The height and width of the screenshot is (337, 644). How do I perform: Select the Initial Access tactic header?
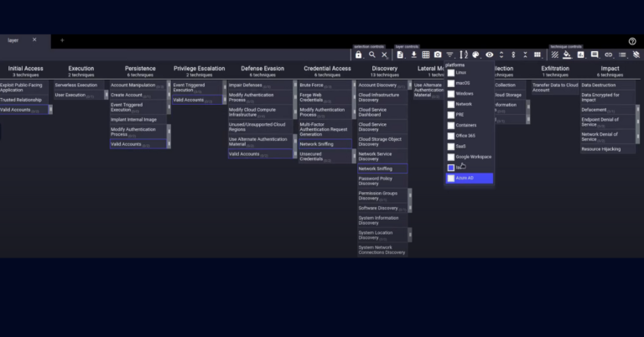click(25, 69)
